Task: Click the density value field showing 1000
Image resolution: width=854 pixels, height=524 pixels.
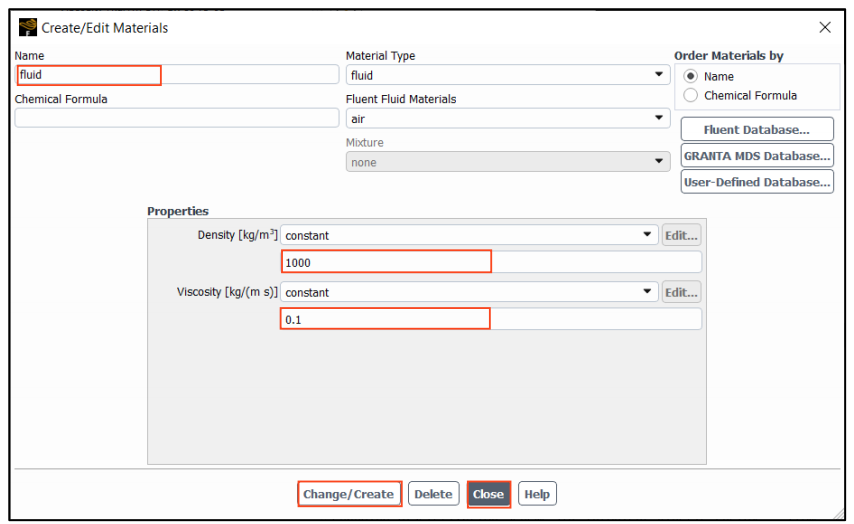Action: (x=491, y=262)
